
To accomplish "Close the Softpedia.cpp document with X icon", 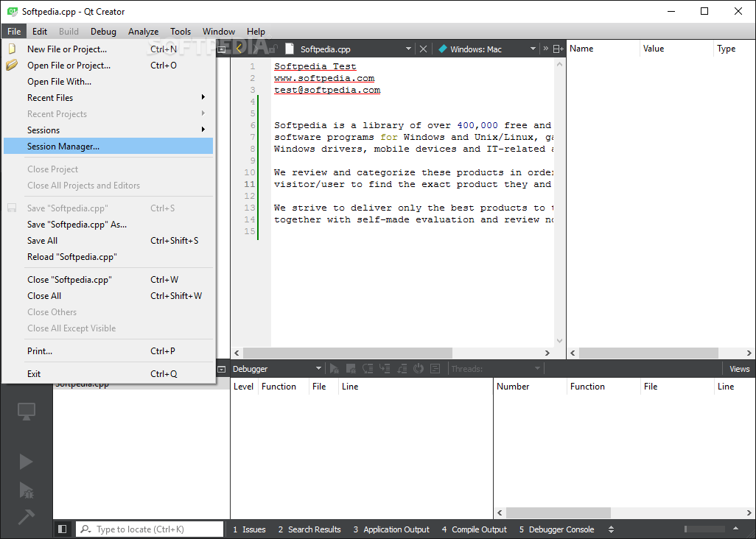I will (423, 49).
